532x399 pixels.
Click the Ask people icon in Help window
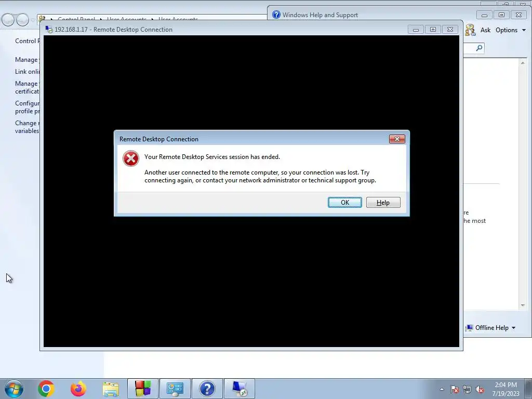[470, 30]
